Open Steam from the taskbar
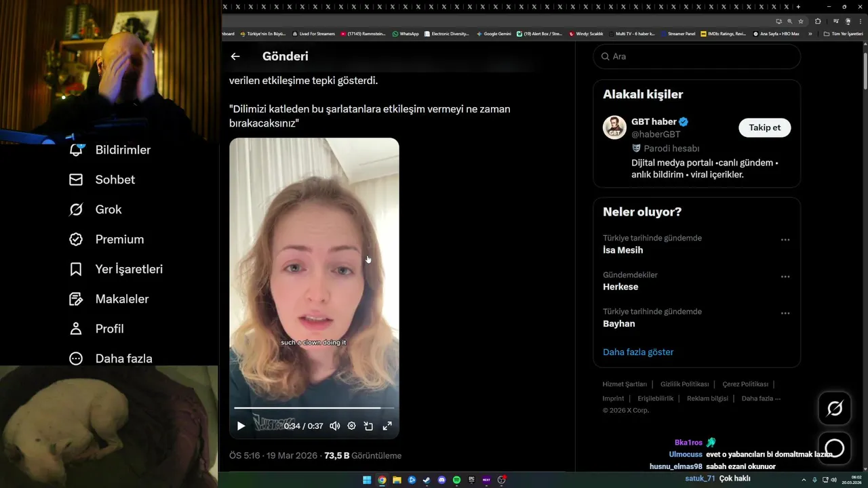Image resolution: width=868 pixels, height=488 pixels. click(x=427, y=480)
